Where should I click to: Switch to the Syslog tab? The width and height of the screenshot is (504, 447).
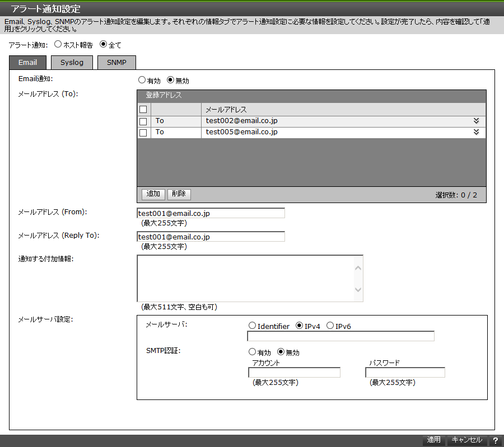pos(72,62)
